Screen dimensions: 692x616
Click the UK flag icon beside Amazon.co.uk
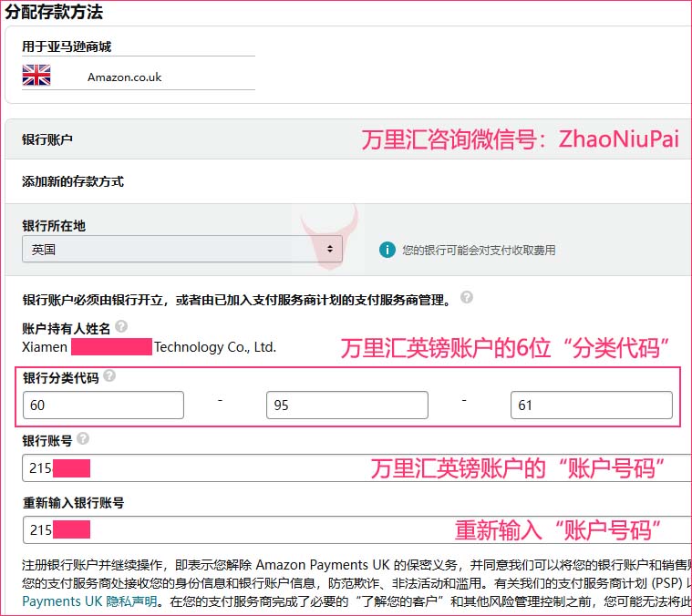tap(36, 75)
